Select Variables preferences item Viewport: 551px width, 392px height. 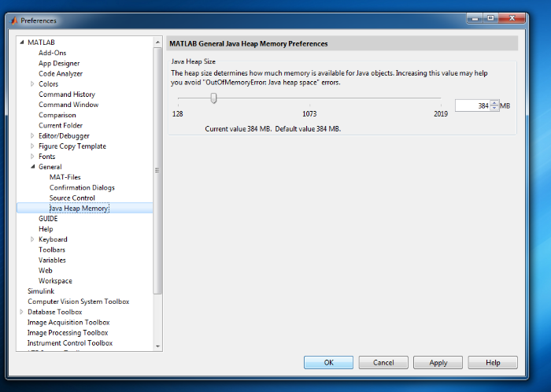[52, 260]
